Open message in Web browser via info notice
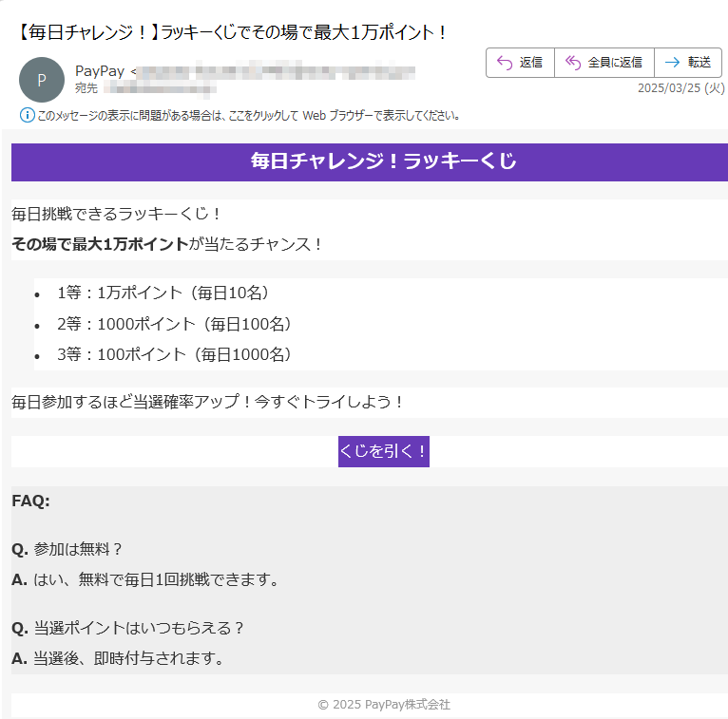Viewport: 728px width, 719px height. pos(248,116)
